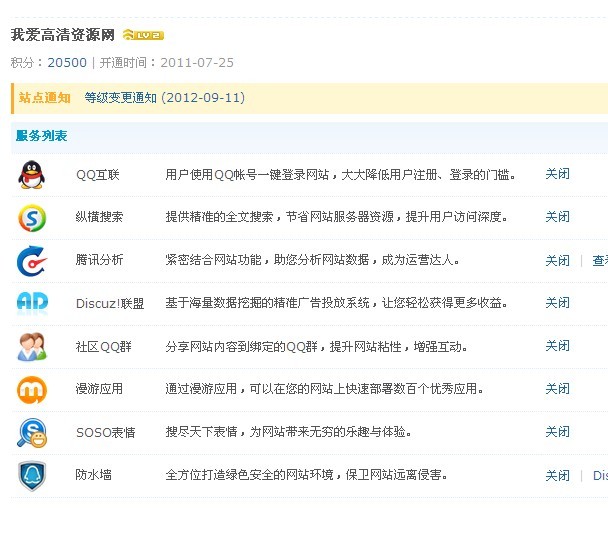Viewport: 608px width, 540px height.
Task: Click the 漫游应用 orange M icon
Action: [x=32, y=390]
